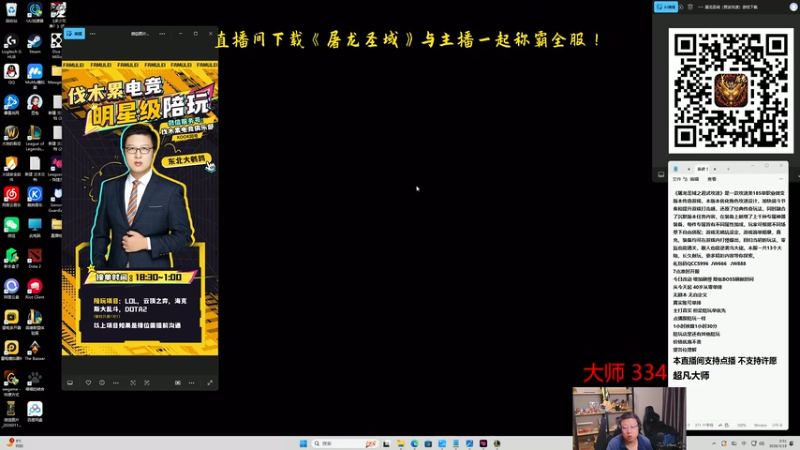Image resolution: width=800 pixels, height=450 pixels.
Task: Open the paw print desktop icon
Action: 35,381
